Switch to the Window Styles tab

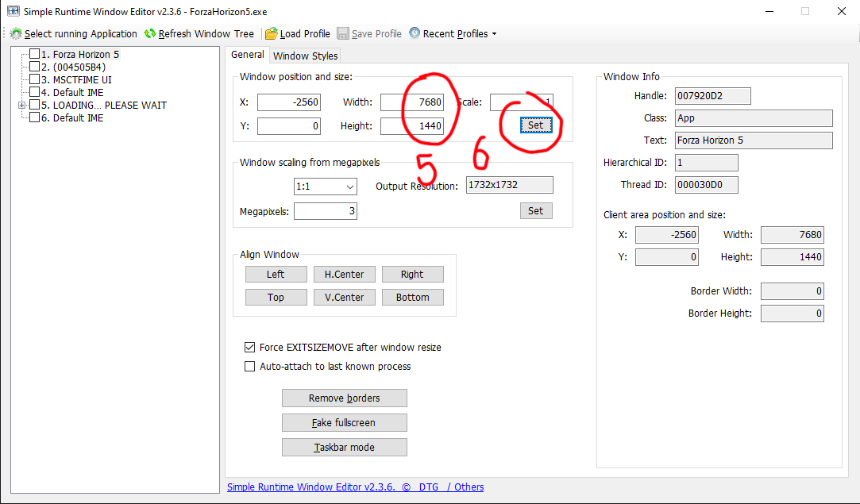pyautogui.click(x=305, y=56)
